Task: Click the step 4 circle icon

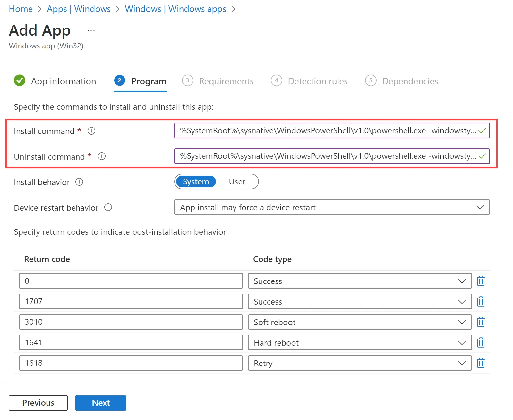Action: coord(276,80)
